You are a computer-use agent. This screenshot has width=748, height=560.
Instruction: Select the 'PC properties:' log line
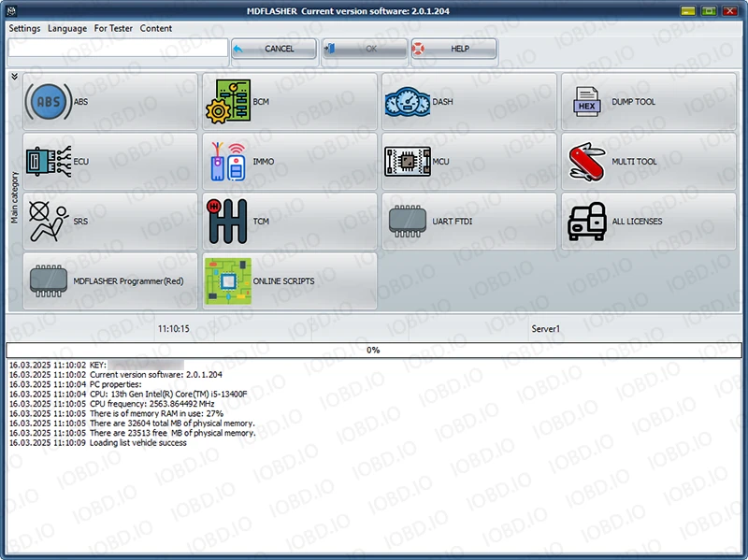tap(76, 384)
